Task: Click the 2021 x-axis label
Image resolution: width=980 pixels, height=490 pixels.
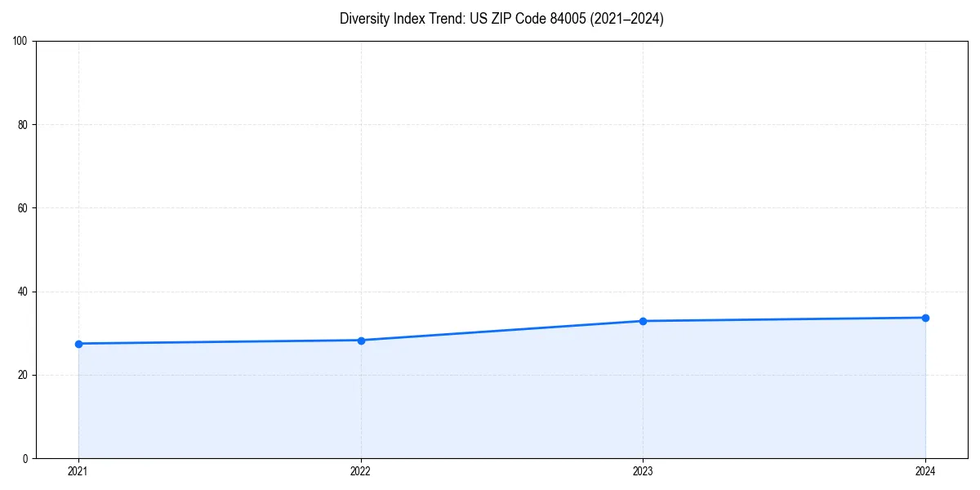Action: [78, 470]
